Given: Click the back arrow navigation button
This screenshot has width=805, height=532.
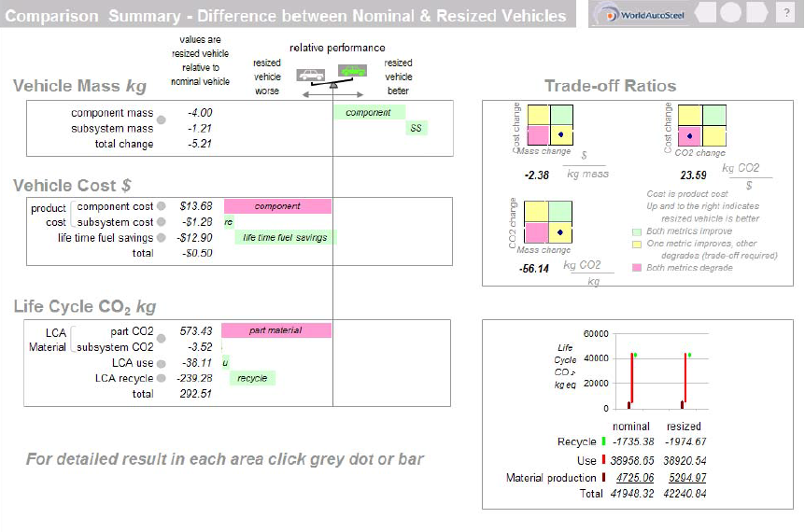Looking at the screenshot, I should (x=708, y=13).
